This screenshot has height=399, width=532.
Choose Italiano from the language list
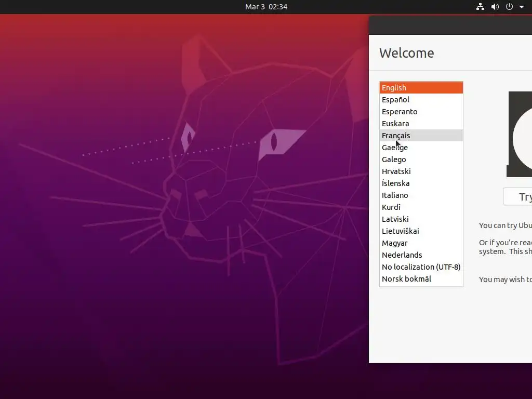421,195
